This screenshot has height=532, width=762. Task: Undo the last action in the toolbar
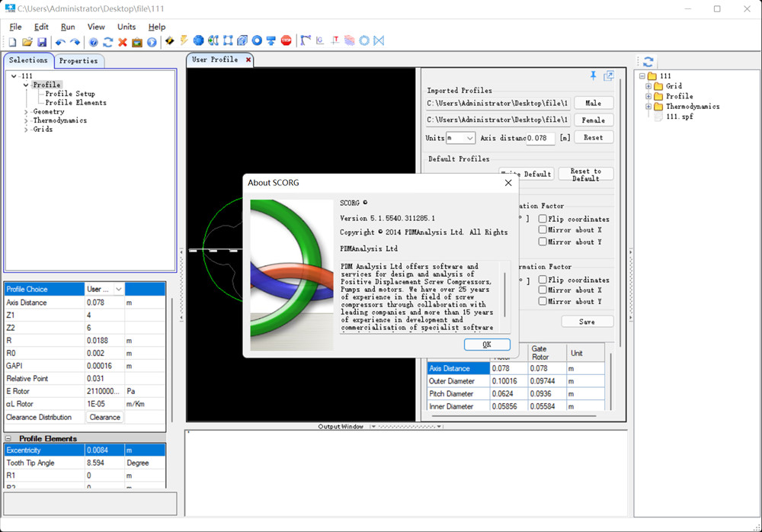click(60, 42)
